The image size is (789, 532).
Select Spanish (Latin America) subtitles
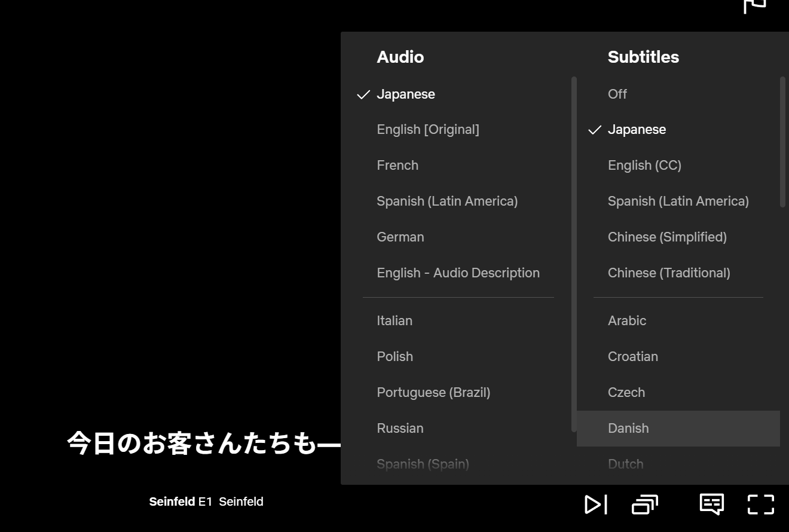pyautogui.click(x=678, y=201)
